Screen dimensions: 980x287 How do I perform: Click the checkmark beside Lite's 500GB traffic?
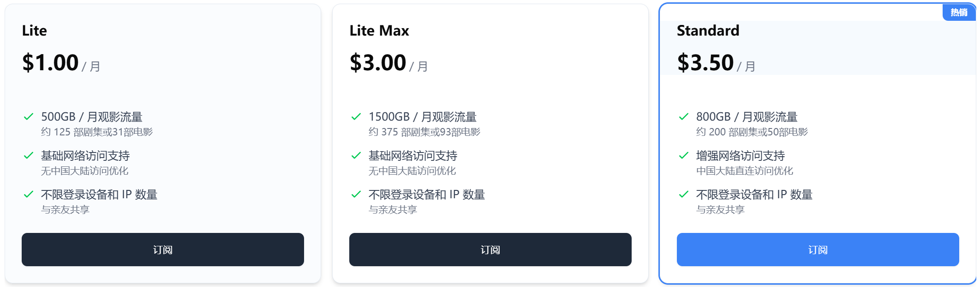pos(29,116)
